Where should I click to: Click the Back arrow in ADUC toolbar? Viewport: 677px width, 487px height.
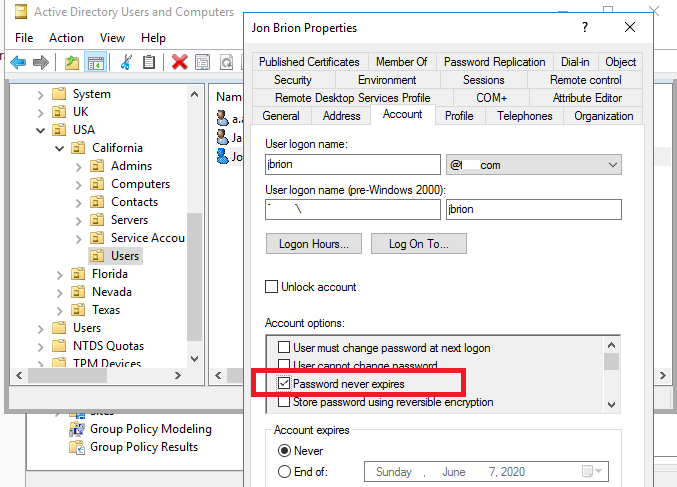18,63
